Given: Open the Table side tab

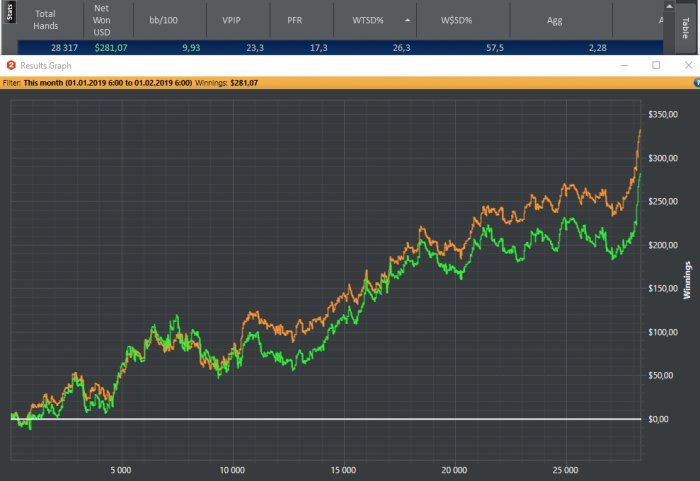Looking at the screenshot, I should 686,27.
